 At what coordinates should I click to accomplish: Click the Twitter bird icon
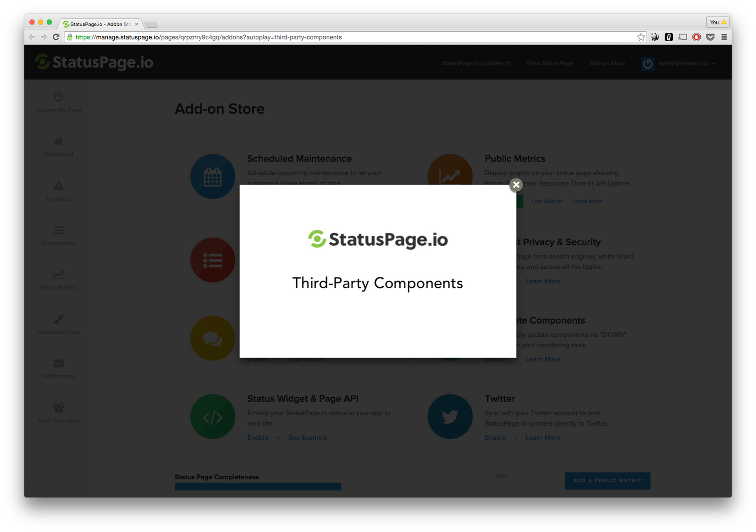pos(450,417)
